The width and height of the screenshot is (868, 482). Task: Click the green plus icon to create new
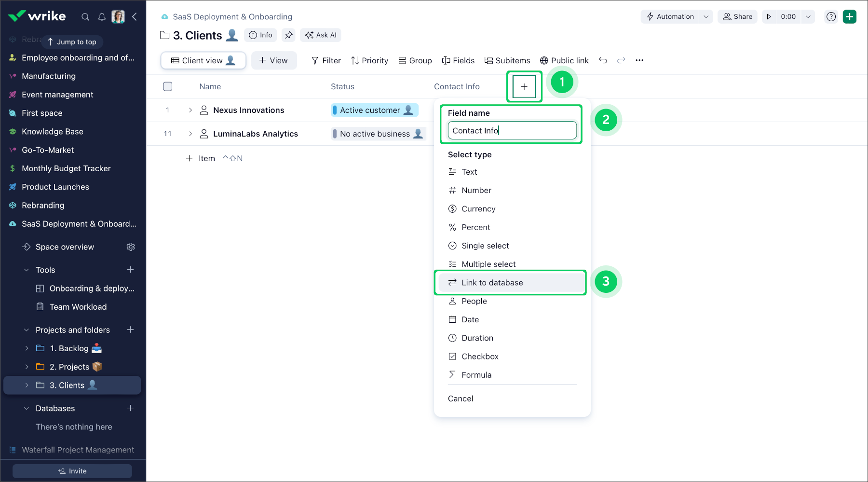[x=850, y=16]
